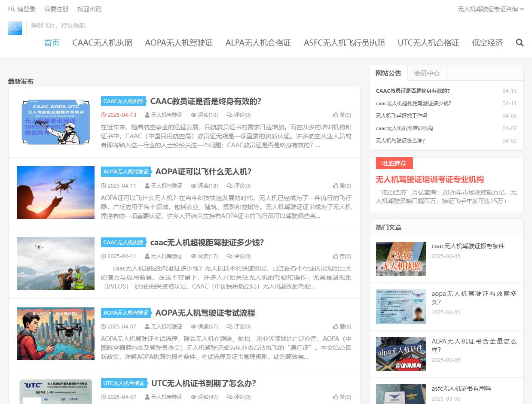Like the AOPA无人机驾驶证考试流程 post
This screenshot has height=404, width=532.
[x=342, y=327]
